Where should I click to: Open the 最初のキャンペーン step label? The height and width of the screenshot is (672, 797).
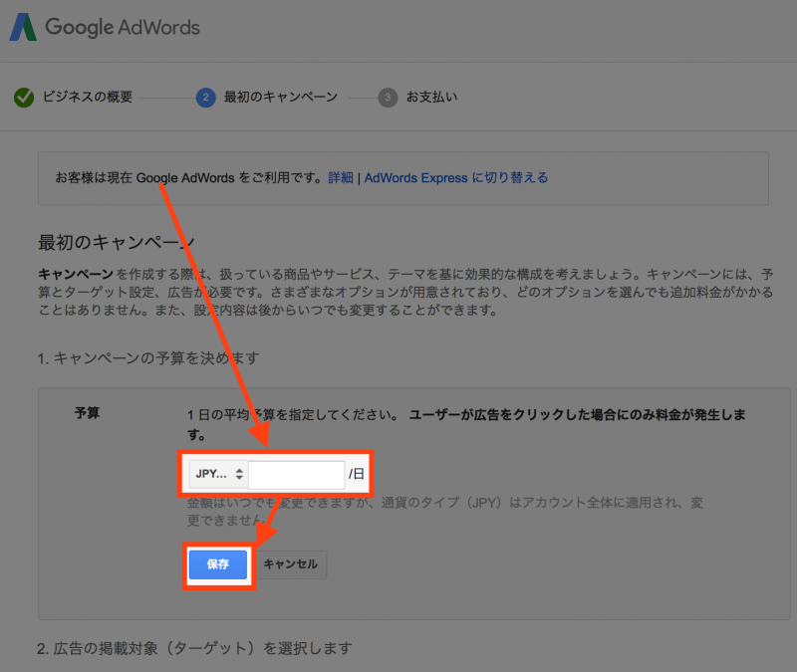pos(281,97)
